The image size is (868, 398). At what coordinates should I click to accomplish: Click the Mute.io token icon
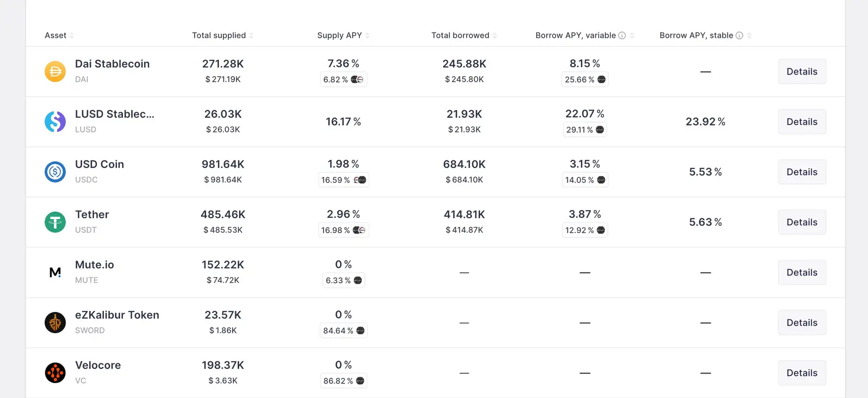pos(55,272)
